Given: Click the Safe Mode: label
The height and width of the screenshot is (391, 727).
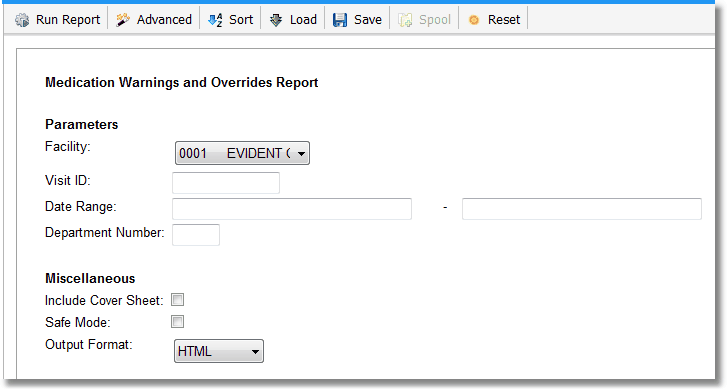Looking at the screenshot, I should coord(78,322).
